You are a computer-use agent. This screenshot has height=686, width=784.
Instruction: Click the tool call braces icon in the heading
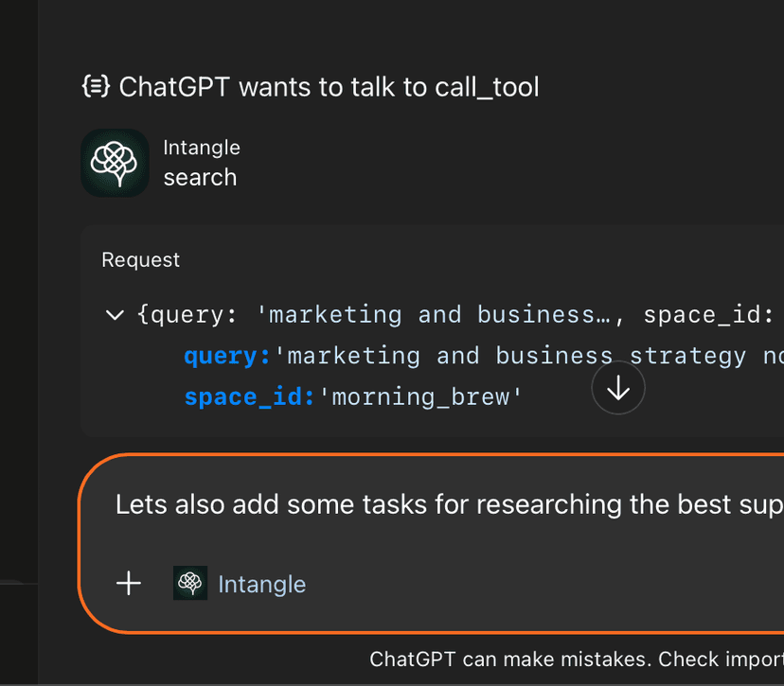click(95, 88)
